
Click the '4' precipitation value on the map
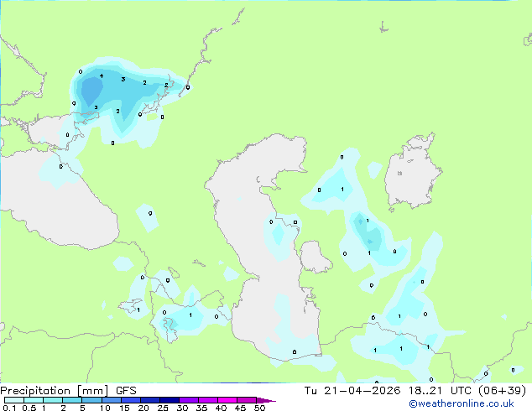point(102,76)
